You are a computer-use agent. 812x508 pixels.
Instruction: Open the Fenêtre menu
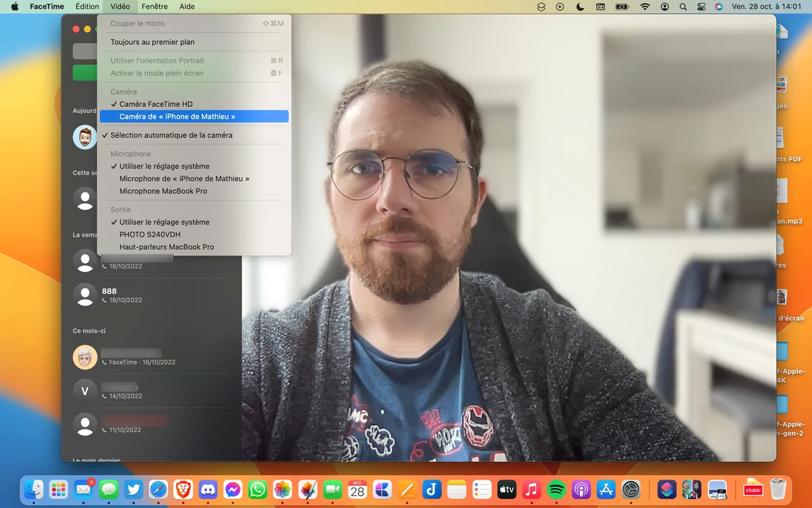point(155,6)
